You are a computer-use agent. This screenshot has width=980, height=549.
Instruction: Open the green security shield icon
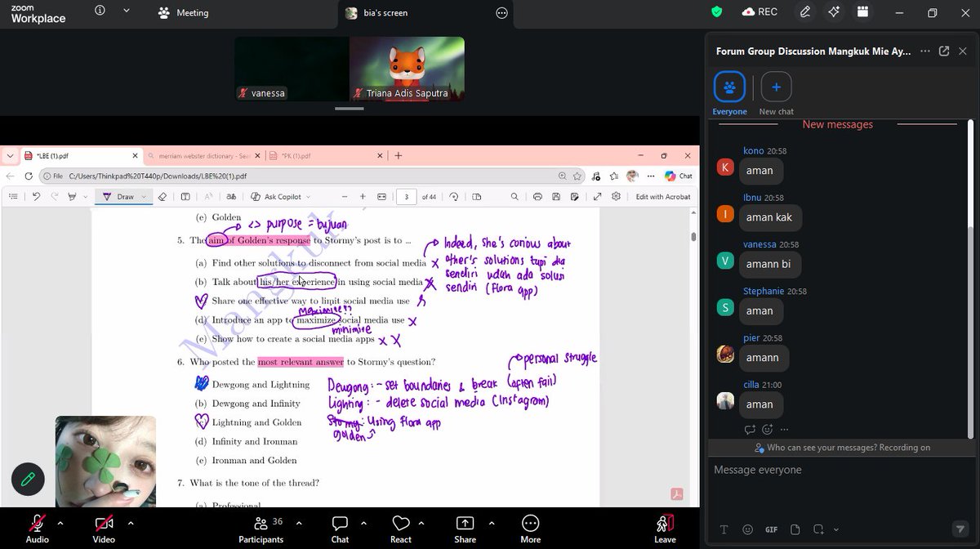717,11
